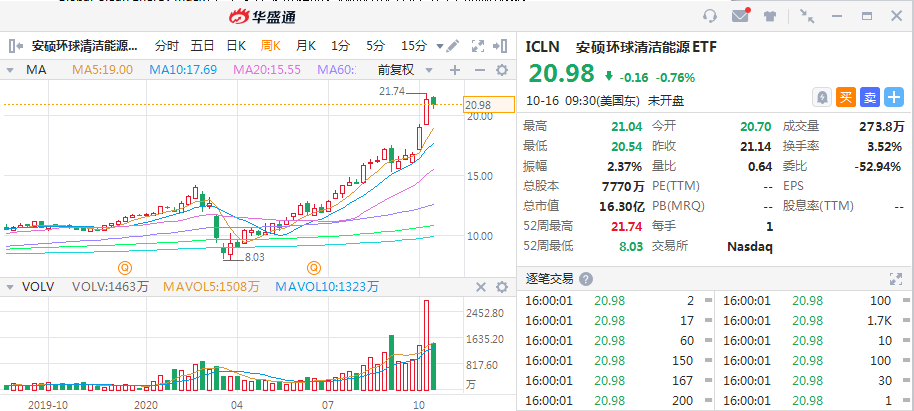Image resolution: width=914 pixels, height=411 pixels.
Task: Open customer service headset icon
Action: (709, 16)
